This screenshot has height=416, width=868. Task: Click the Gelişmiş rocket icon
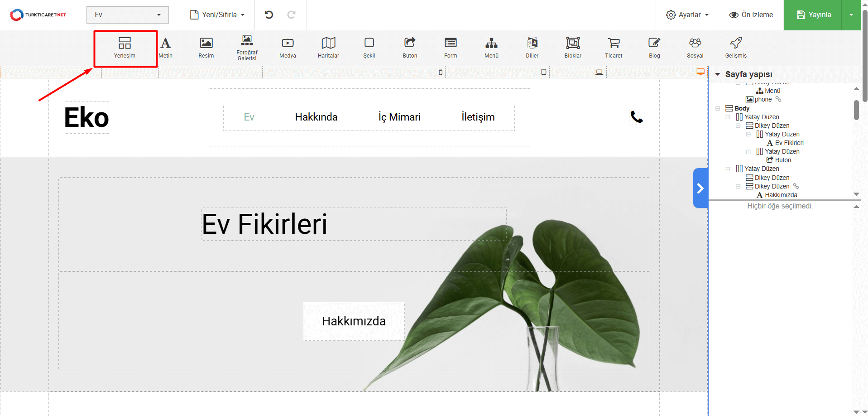point(736,43)
